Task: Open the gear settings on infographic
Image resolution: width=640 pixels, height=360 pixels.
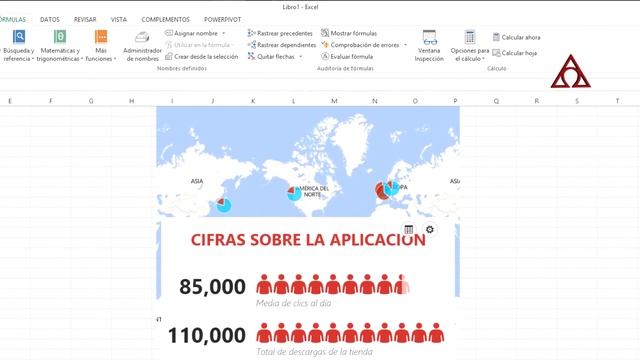Action: tap(429, 230)
